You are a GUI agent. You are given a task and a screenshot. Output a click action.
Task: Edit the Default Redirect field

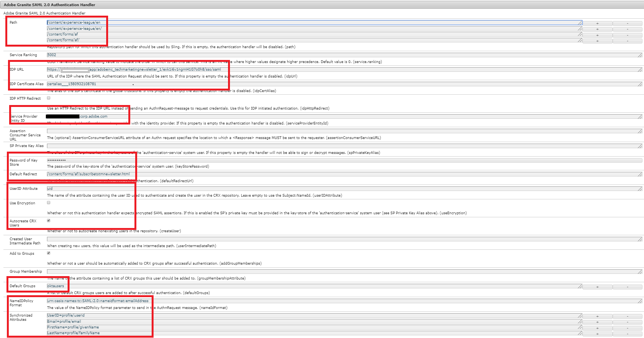click(x=345, y=174)
